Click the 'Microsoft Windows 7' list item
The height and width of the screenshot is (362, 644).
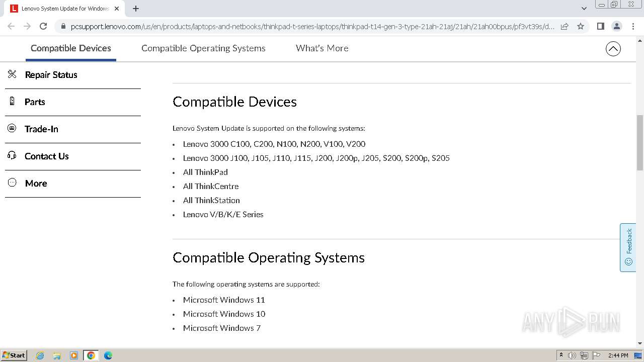(x=222, y=328)
